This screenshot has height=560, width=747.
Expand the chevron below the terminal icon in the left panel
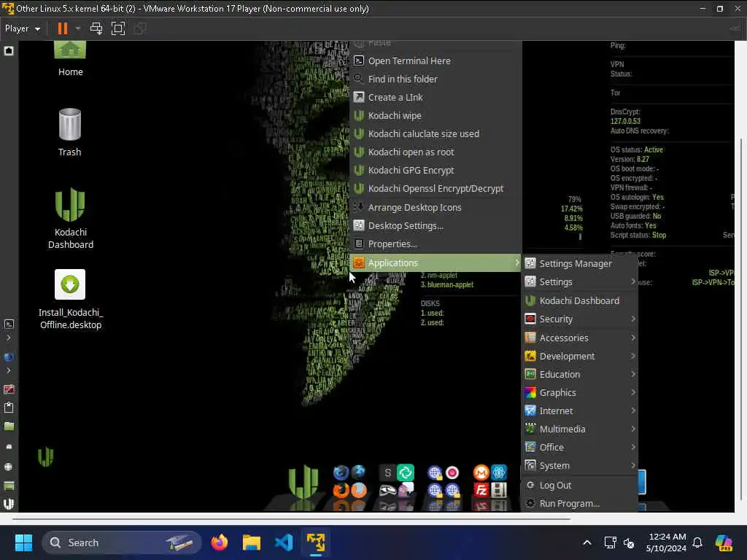pyautogui.click(x=9, y=338)
